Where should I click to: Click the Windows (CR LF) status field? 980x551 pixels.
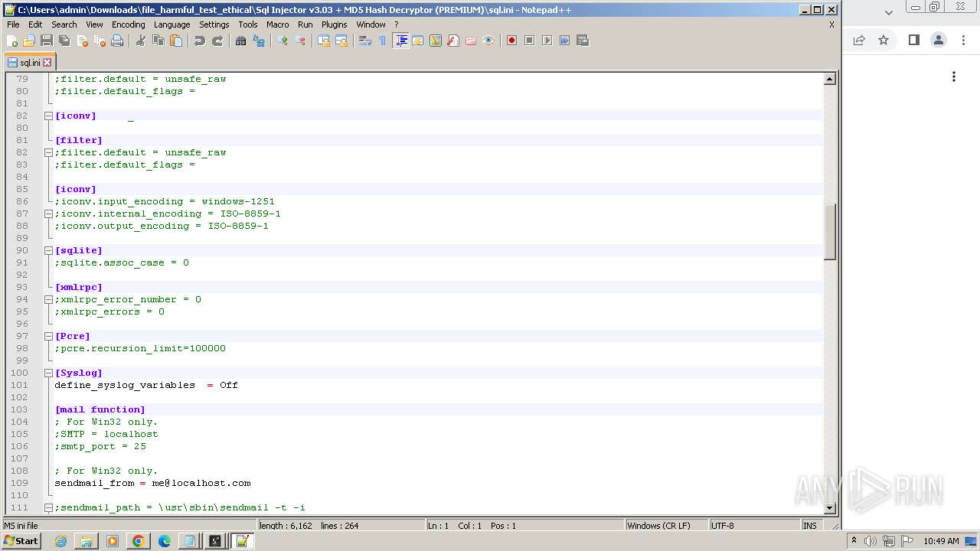[x=666, y=526]
